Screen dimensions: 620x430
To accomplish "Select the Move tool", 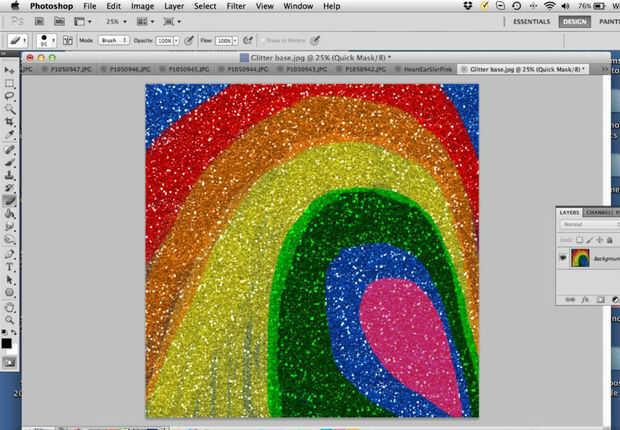I will [9, 70].
